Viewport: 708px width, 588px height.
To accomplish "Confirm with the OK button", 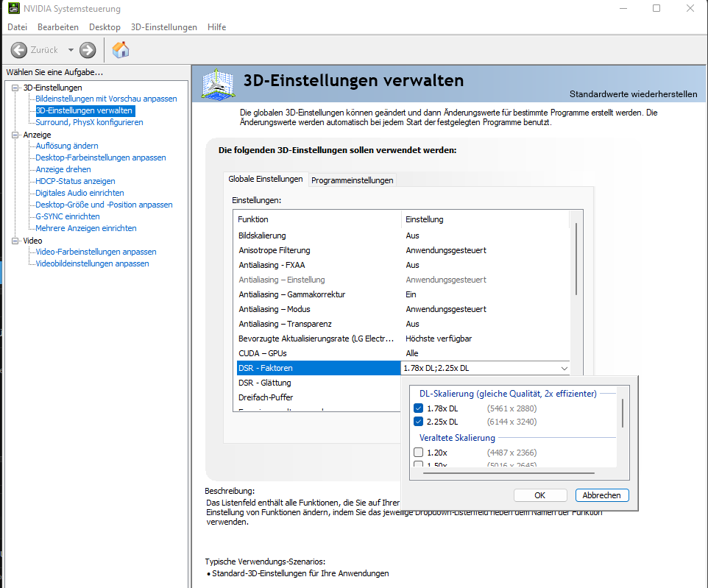I will tap(540, 495).
